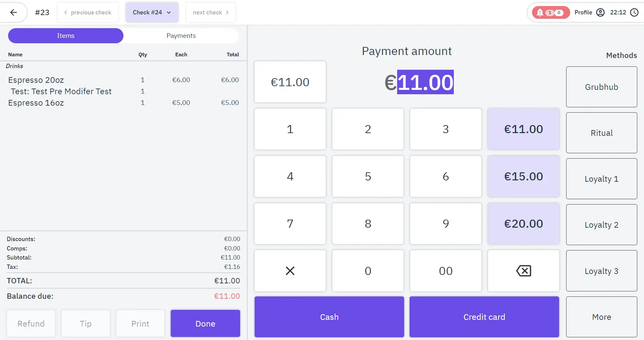Go to next check
The image size is (644, 340).
click(211, 12)
